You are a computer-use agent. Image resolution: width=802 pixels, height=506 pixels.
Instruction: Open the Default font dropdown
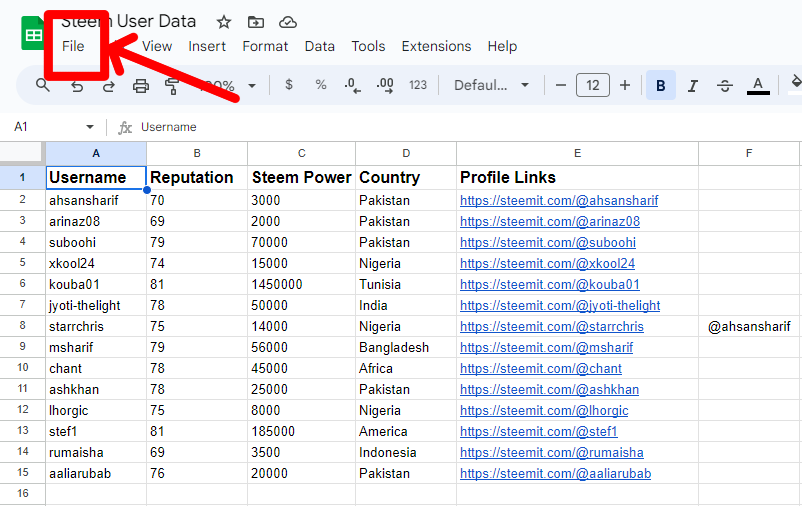(x=491, y=85)
